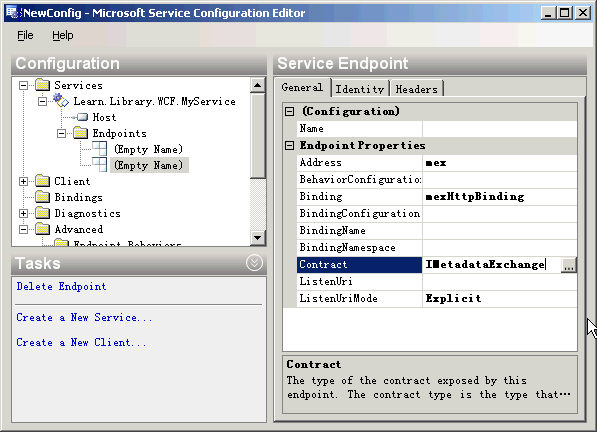This screenshot has width=597, height=432.
Task: Click the tree scrollbar down arrow
Action: coord(258,238)
